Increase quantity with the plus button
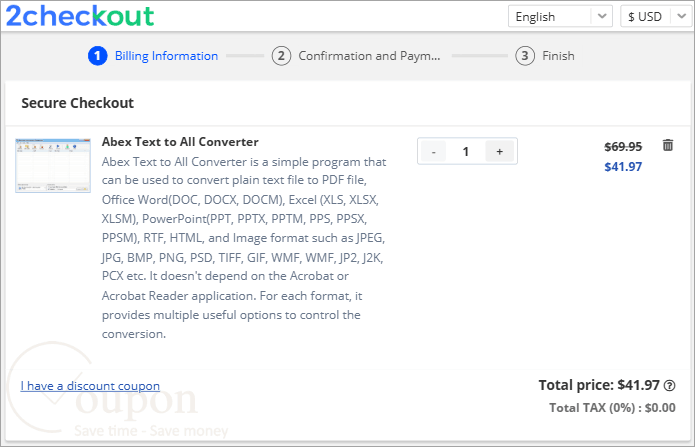695x447 pixels. [x=500, y=151]
